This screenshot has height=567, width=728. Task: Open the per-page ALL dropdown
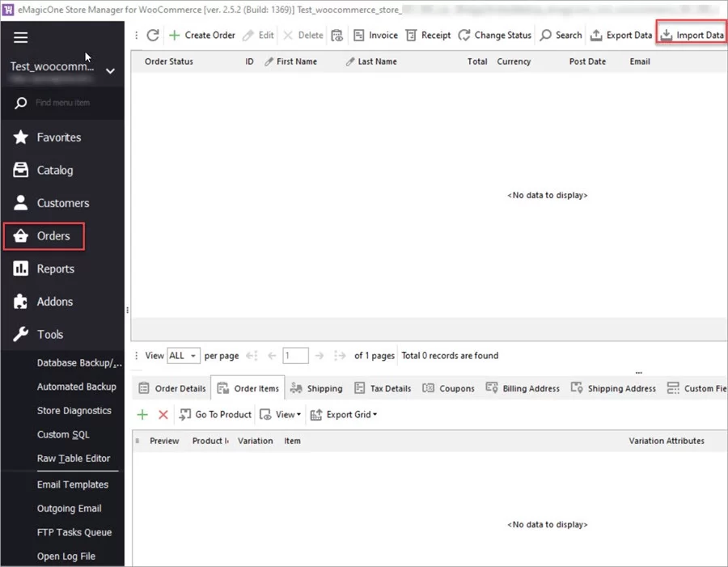(x=184, y=355)
